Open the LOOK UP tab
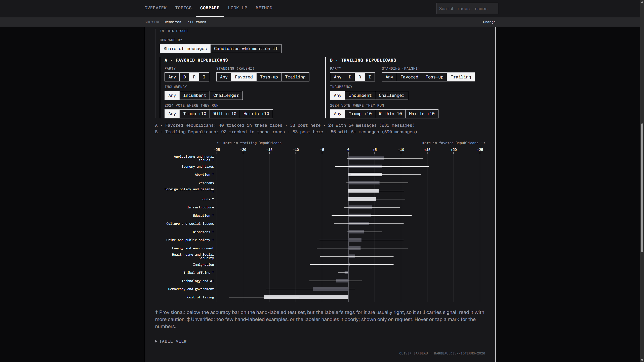This screenshot has width=644, height=362. click(237, 8)
